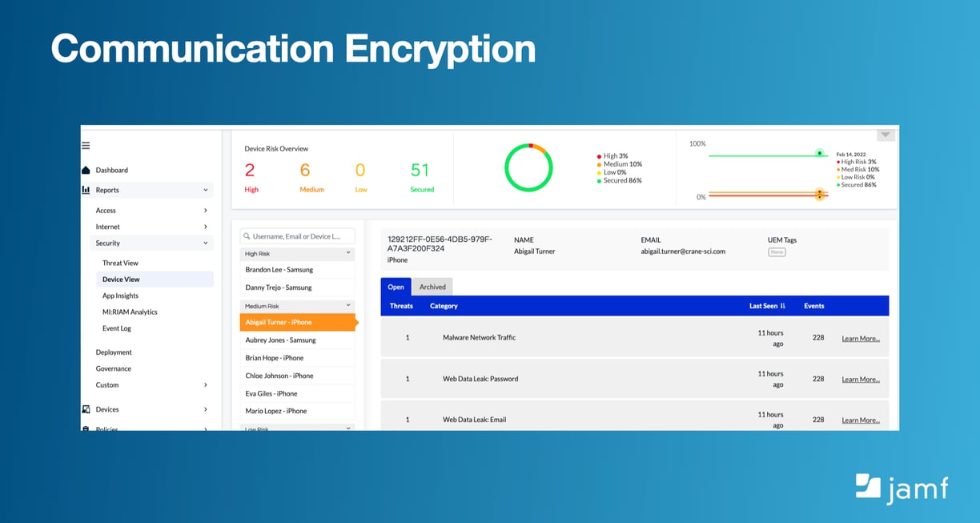
Task: Go to Governance section
Action: [114, 368]
